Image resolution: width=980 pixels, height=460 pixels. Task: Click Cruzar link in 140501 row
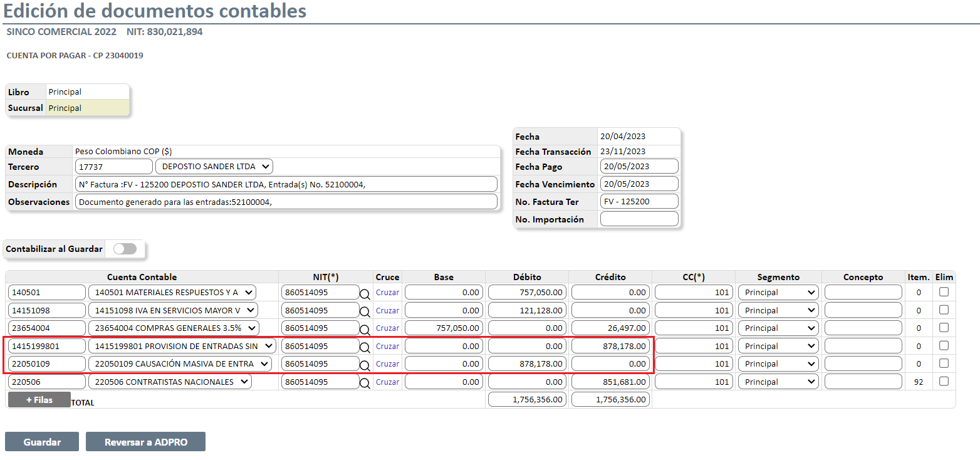[387, 293]
